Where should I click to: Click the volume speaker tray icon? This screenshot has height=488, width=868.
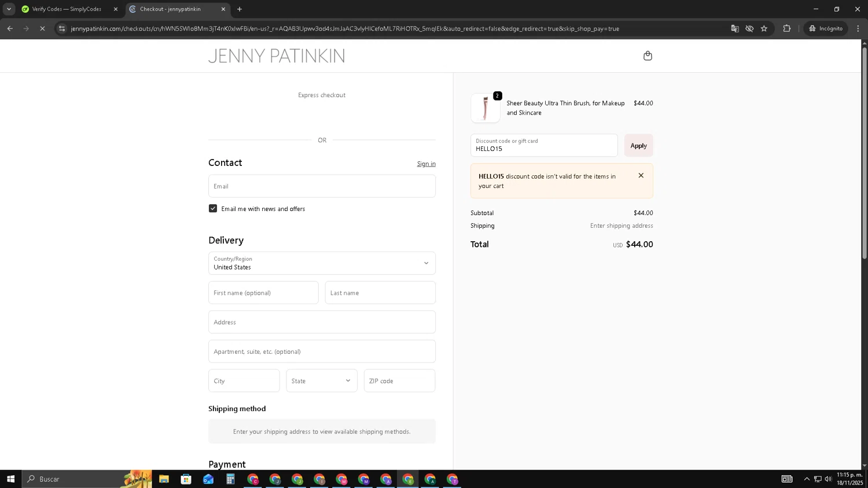[828, 479]
